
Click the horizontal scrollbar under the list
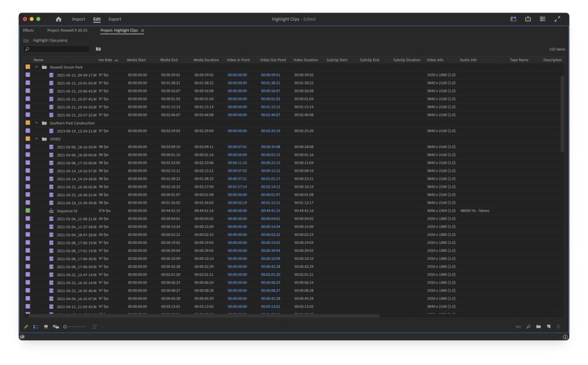pyautogui.click(x=204, y=316)
